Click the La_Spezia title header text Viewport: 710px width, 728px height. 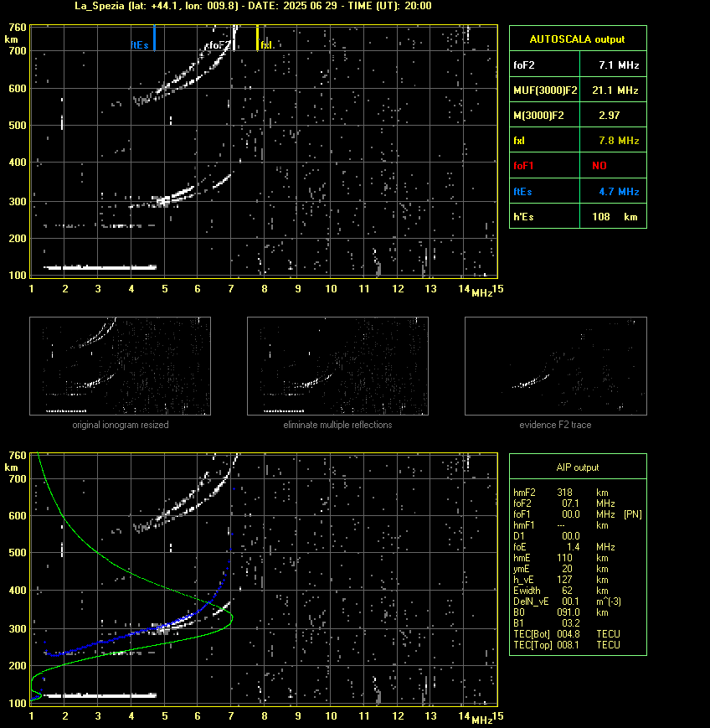tap(253, 6)
